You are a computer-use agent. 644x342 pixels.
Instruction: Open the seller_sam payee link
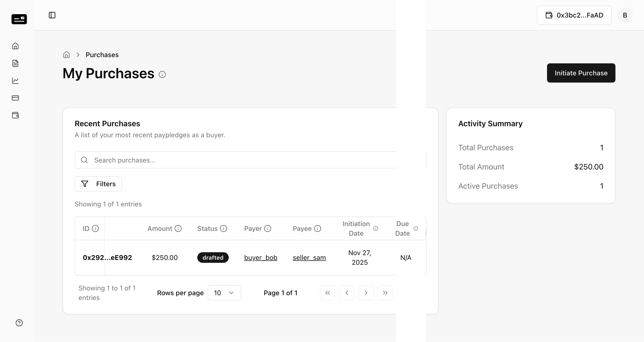point(309,258)
